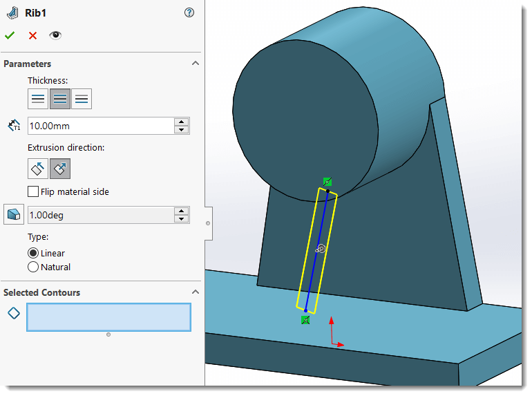Cancel the rib with red X
Screen dimensions: 532x396
[32, 36]
